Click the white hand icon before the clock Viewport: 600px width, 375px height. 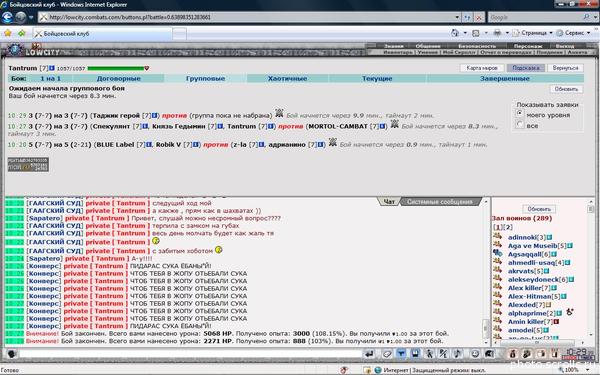pos(541,354)
